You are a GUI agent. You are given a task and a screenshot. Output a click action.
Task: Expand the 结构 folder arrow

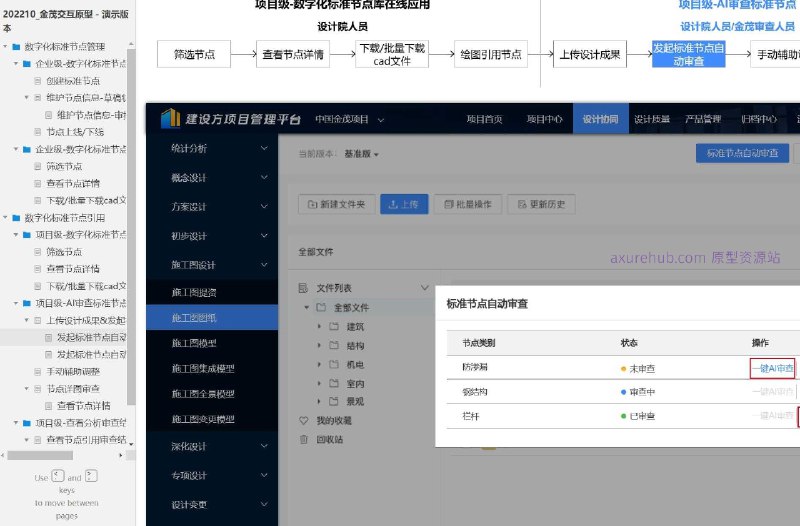click(319, 345)
